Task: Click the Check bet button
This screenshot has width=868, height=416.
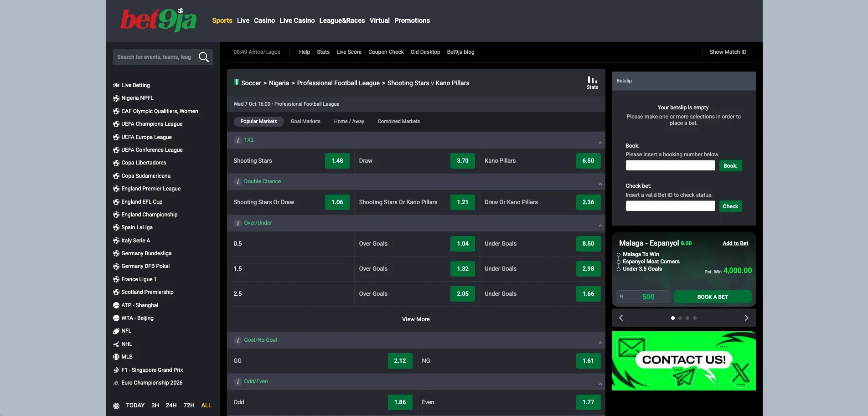Action: (x=730, y=206)
